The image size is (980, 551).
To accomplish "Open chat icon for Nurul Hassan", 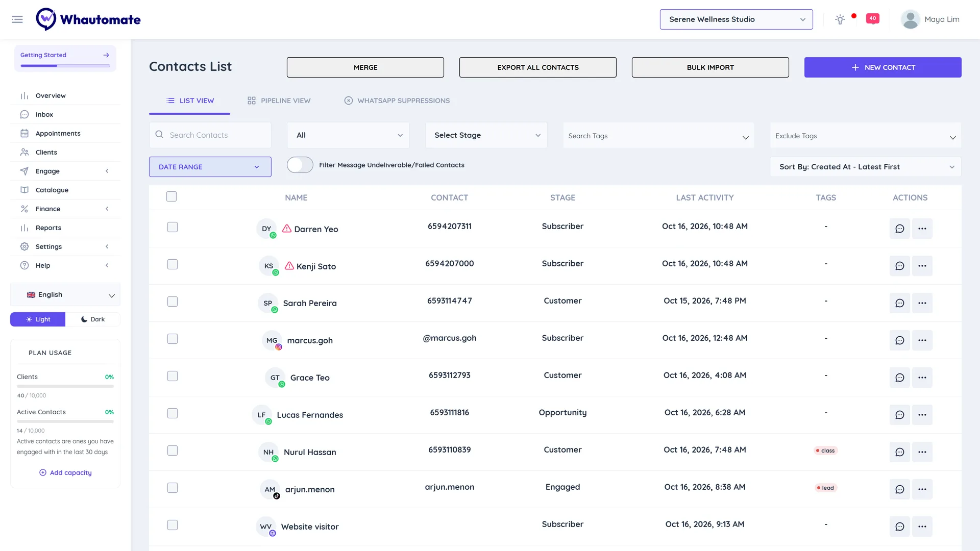I will pyautogui.click(x=900, y=452).
